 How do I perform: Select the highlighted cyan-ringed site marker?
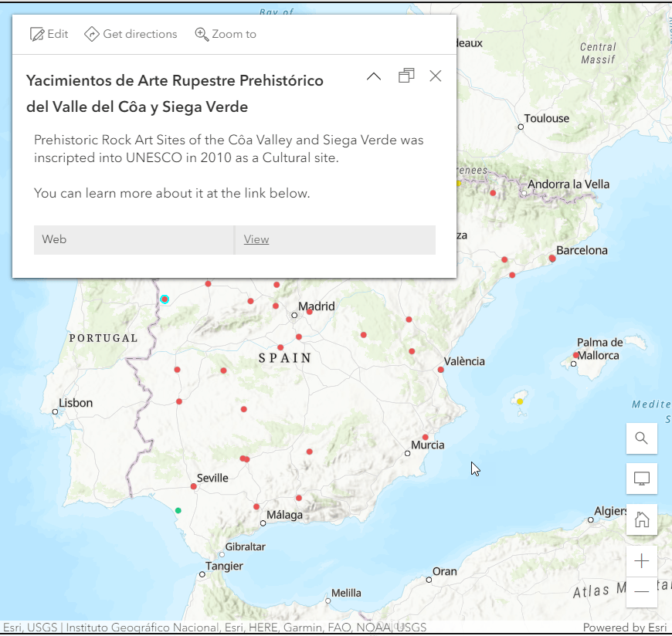click(x=165, y=299)
